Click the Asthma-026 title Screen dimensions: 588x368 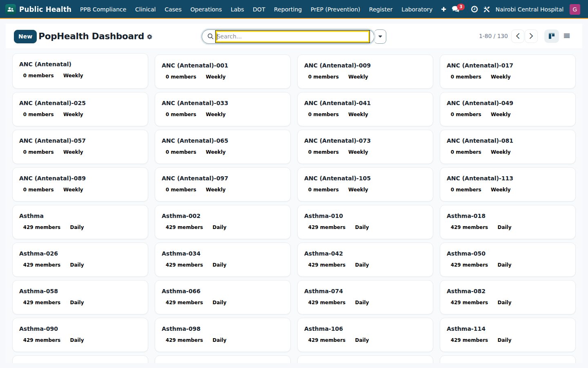[x=38, y=254]
